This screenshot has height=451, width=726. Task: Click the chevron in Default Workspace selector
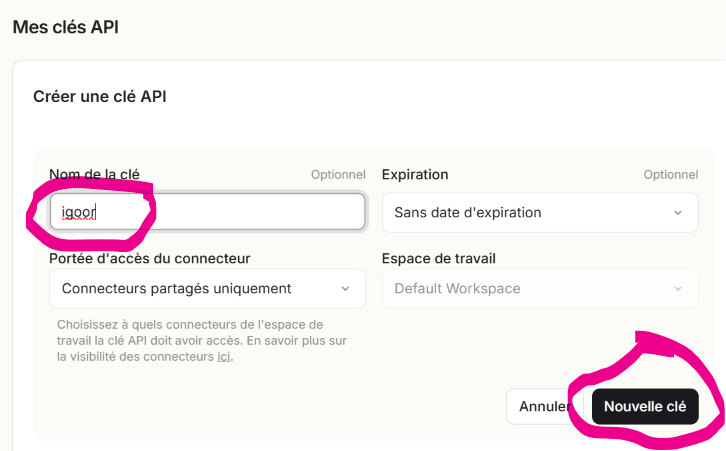point(678,289)
